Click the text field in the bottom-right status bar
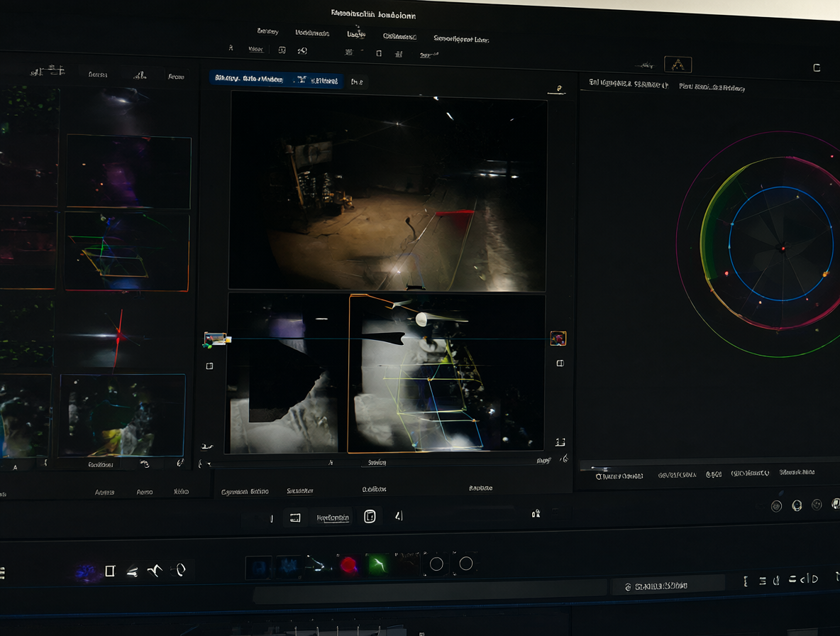This screenshot has height=636, width=840. (x=667, y=587)
